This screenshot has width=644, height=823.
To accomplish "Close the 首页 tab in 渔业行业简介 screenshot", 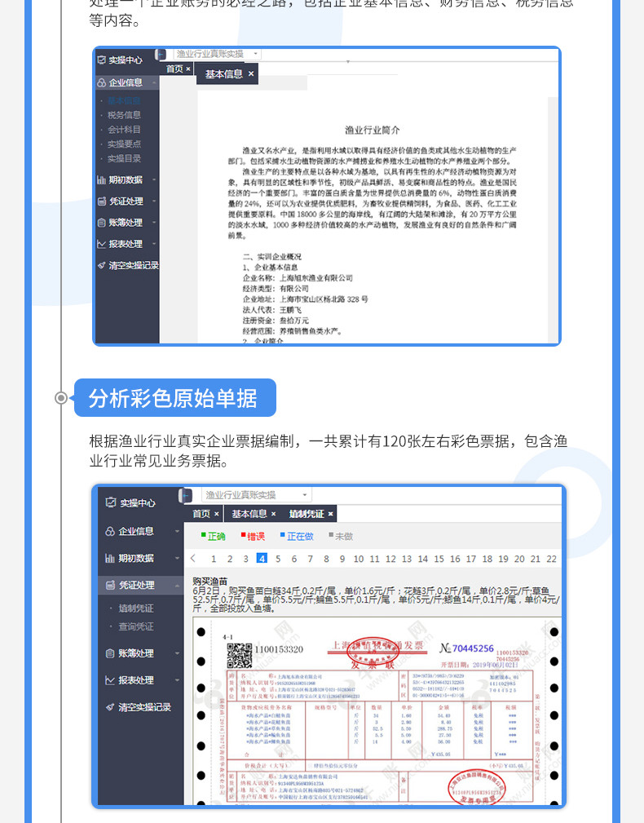I will [188, 69].
